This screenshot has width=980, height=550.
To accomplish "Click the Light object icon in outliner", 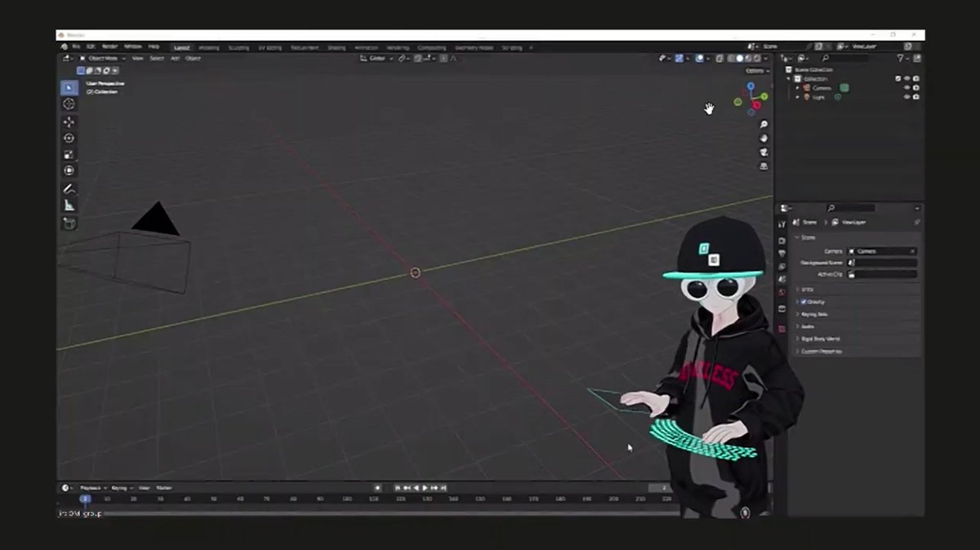I will 807,97.
